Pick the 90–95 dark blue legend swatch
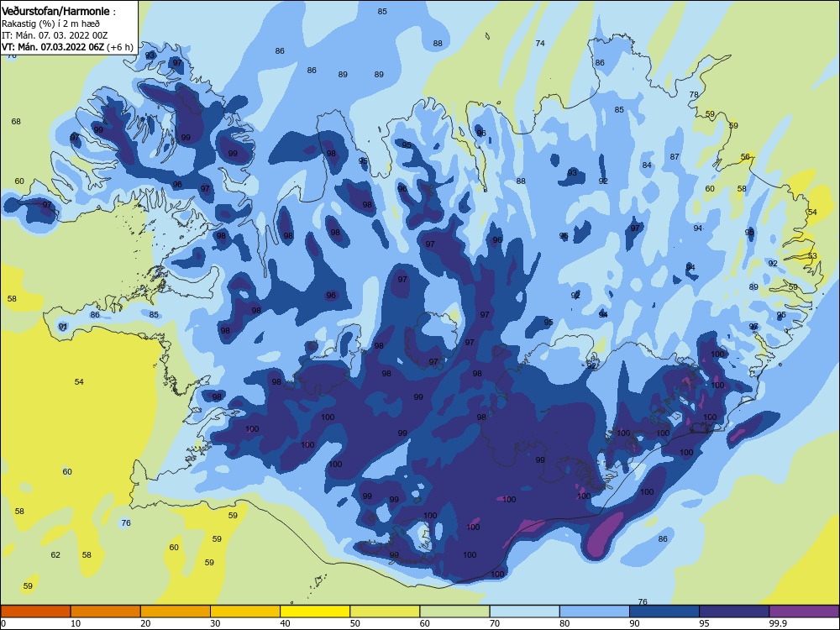Viewport: 840px width, 630px height. [664, 612]
